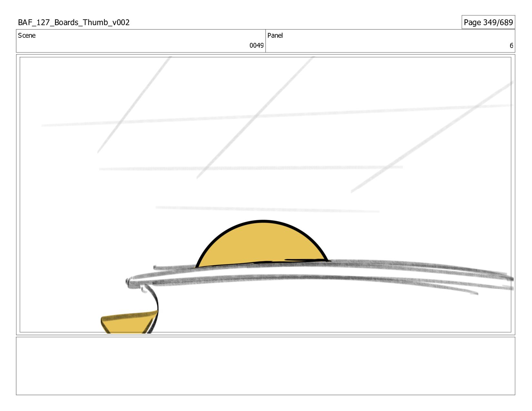Click the Panel label

[275, 35]
